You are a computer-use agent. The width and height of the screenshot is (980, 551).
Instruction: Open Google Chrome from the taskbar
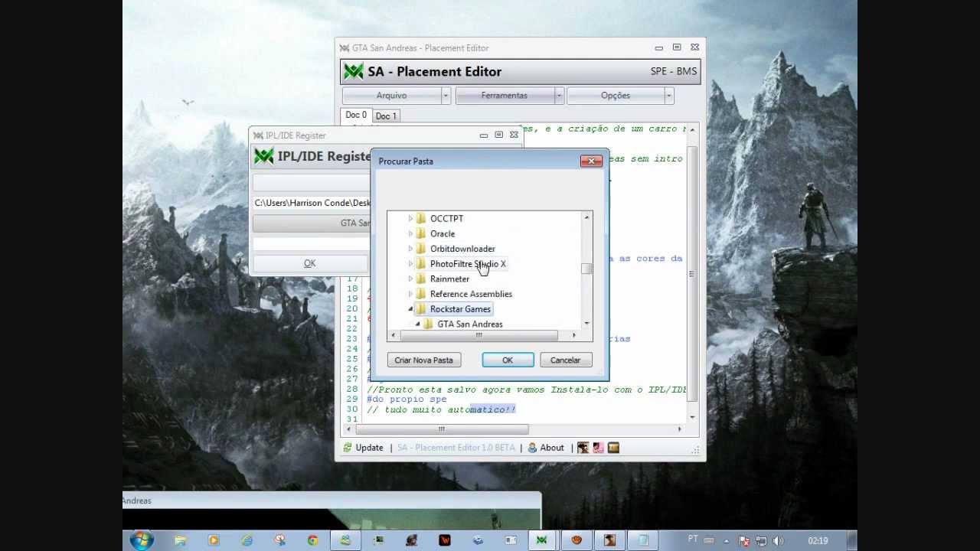[312, 540]
